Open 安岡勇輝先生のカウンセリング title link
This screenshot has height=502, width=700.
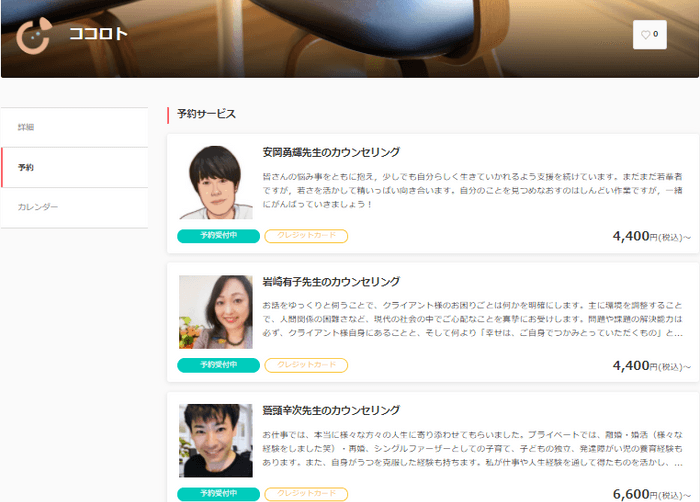click(331, 152)
